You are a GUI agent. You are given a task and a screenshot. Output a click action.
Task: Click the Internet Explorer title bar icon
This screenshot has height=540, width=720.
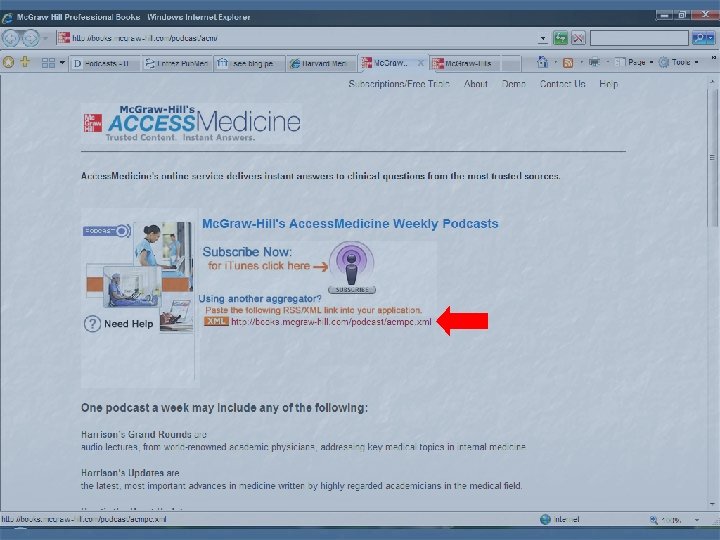pyautogui.click(x=7, y=18)
